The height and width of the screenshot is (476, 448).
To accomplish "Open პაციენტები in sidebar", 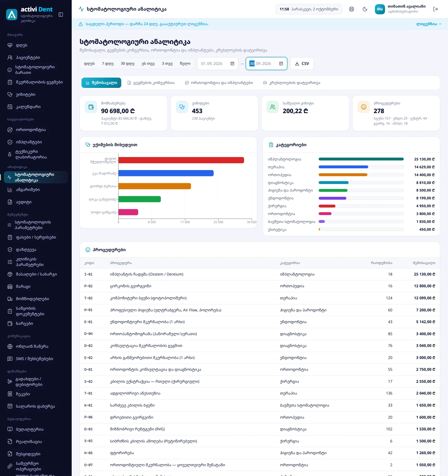I will [36, 57].
